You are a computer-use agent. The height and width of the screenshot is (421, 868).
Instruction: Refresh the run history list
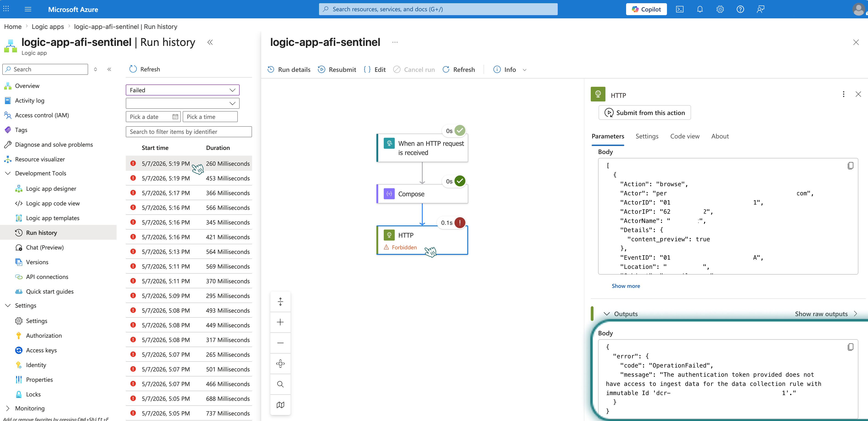click(x=145, y=69)
